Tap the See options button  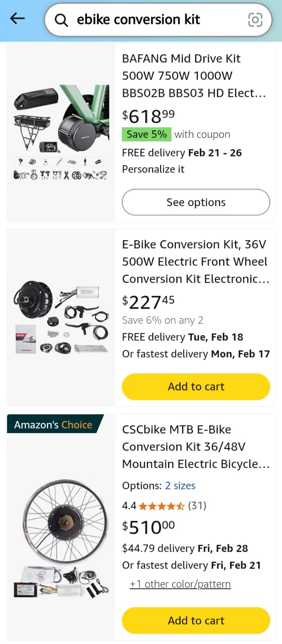click(196, 202)
